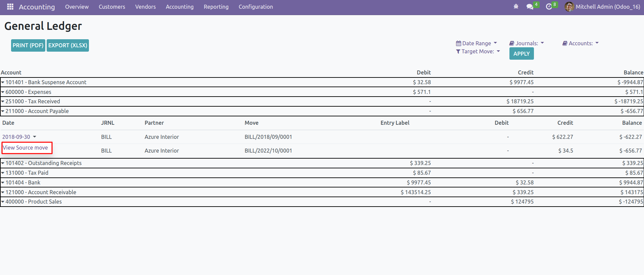Open the Journals dropdown
644x275 pixels.
tap(527, 43)
